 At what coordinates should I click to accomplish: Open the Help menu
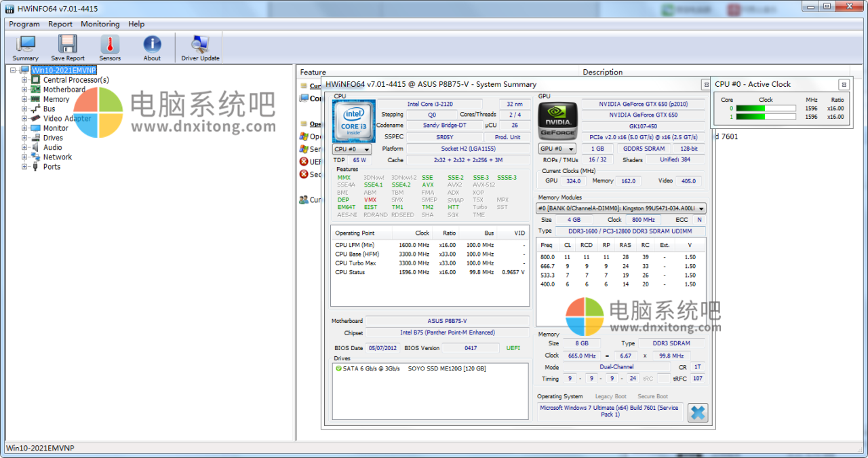click(136, 24)
